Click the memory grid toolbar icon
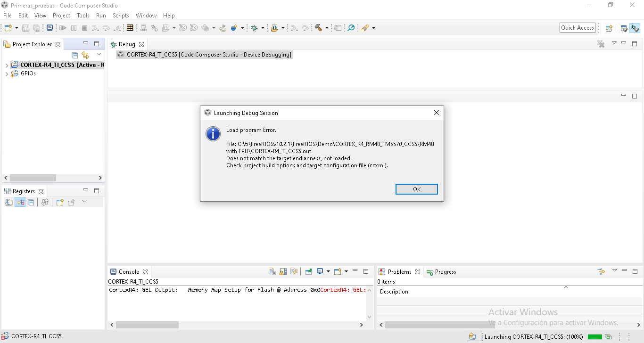 130,28
